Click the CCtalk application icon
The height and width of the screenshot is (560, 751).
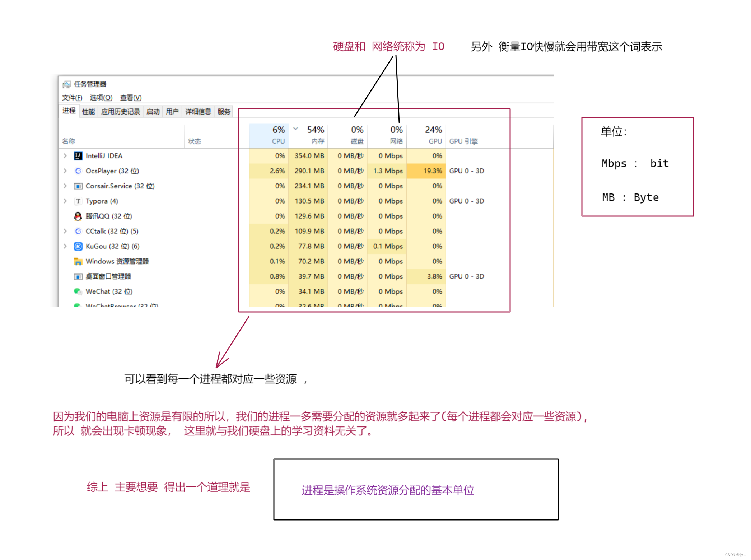(78, 231)
